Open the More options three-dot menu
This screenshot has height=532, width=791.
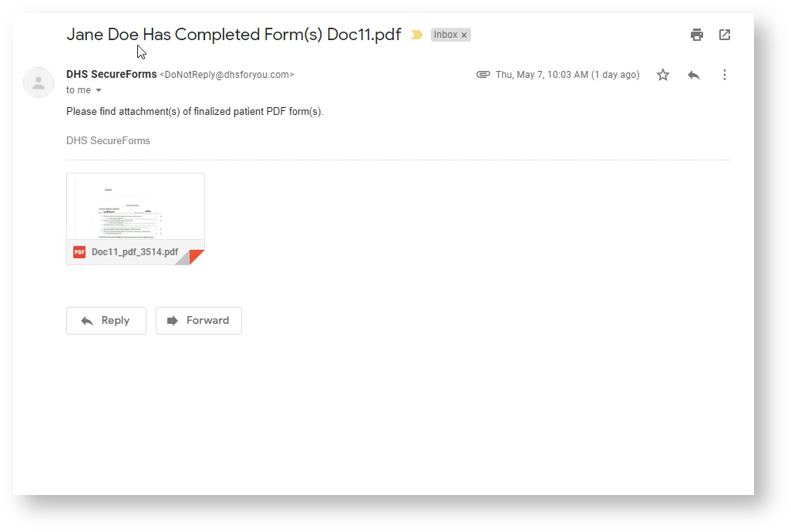724,75
